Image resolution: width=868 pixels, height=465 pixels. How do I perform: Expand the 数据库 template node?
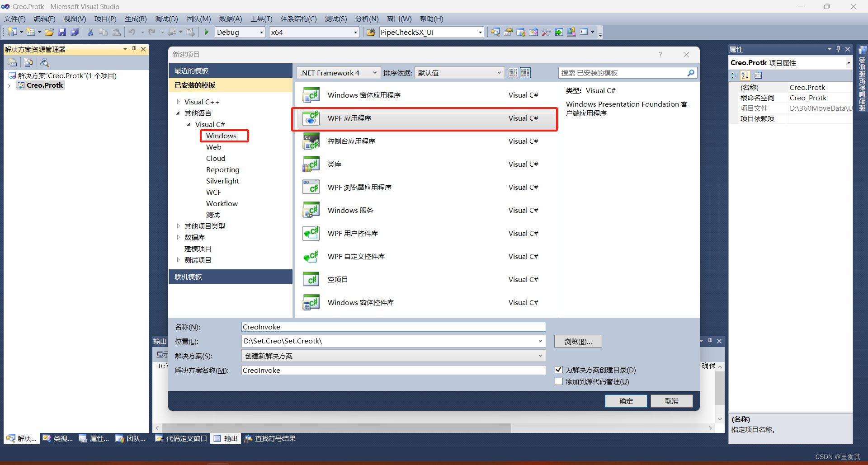coord(178,237)
